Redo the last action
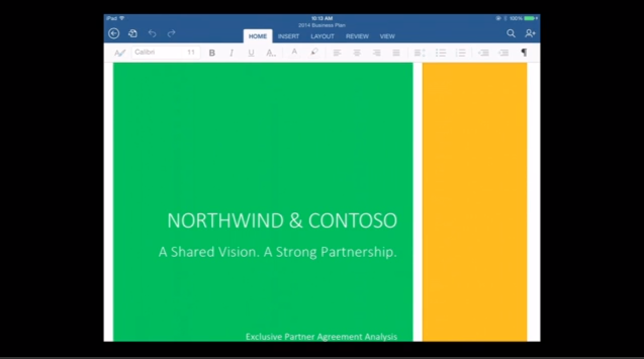This screenshot has width=644, height=359. pyautogui.click(x=171, y=33)
